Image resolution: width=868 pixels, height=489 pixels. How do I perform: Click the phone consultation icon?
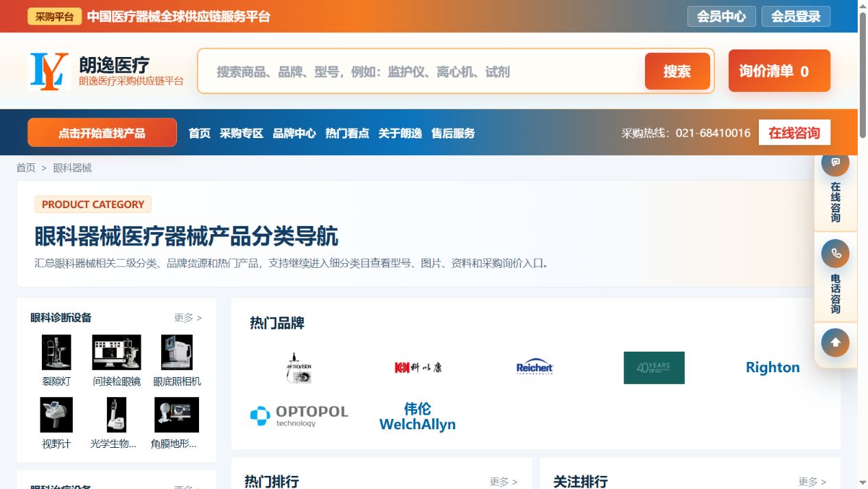point(835,253)
